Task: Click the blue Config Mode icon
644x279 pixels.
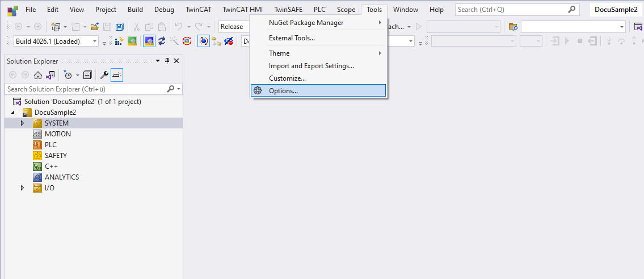Action: click(149, 41)
